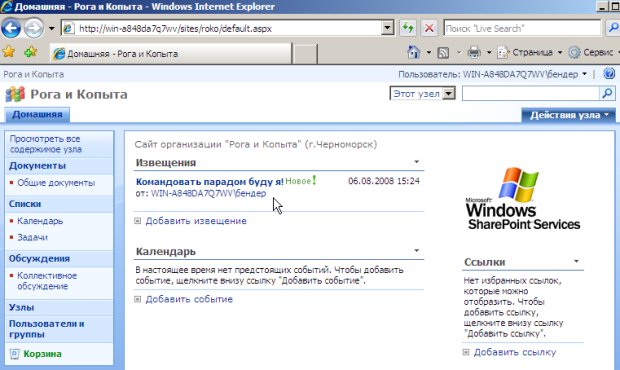Click the RSS feeds toolbar icon

pyautogui.click(x=443, y=53)
